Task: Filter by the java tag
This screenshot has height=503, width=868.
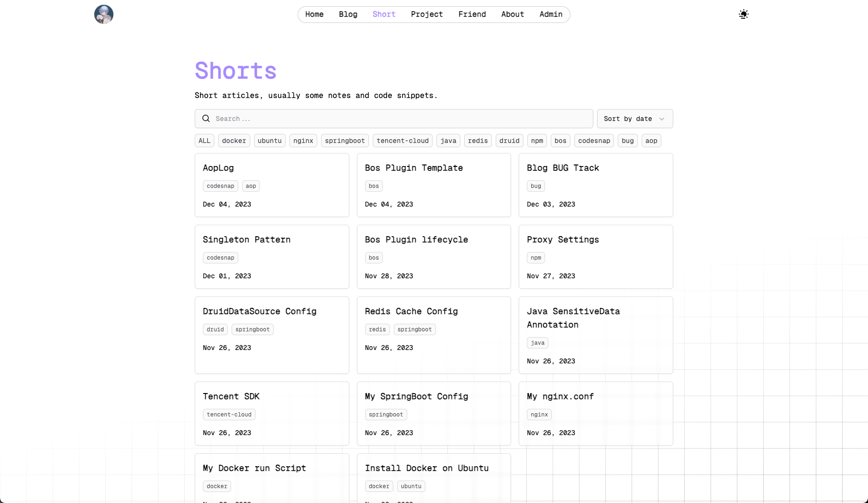Action: [x=448, y=141]
